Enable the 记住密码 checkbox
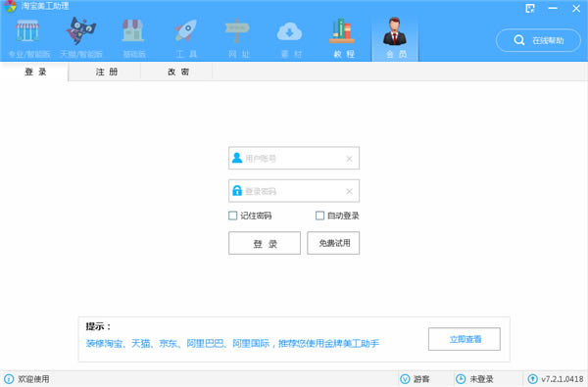This screenshot has width=588, height=387. click(x=233, y=216)
